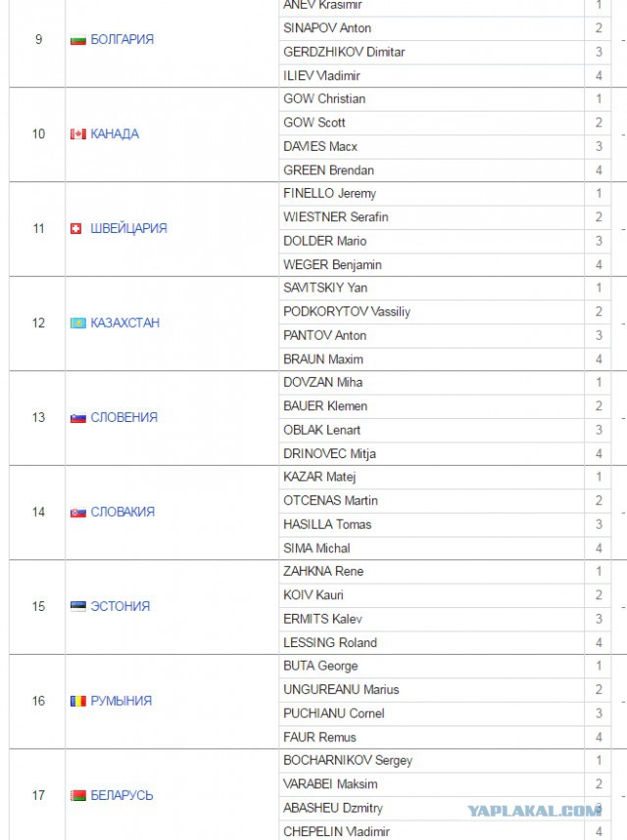Open the БОЛГАРИЯ team link
Screen dimensions: 627x840
click(122, 39)
